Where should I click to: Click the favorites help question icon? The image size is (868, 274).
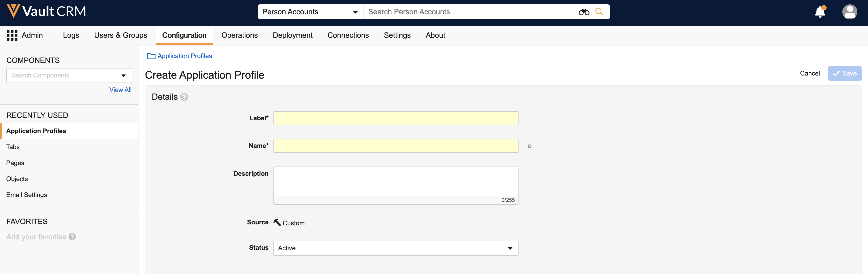click(72, 237)
